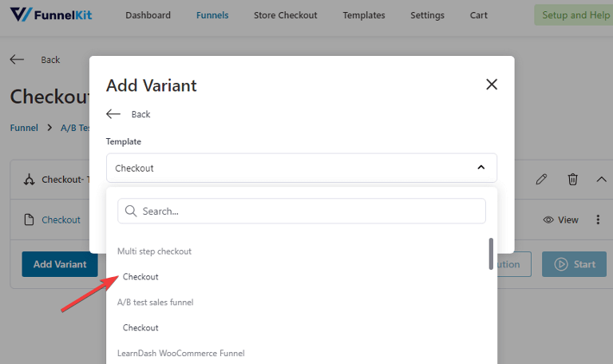Click the pencil edit icon
Image resolution: width=613 pixels, height=364 pixels.
pyautogui.click(x=541, y=180)
